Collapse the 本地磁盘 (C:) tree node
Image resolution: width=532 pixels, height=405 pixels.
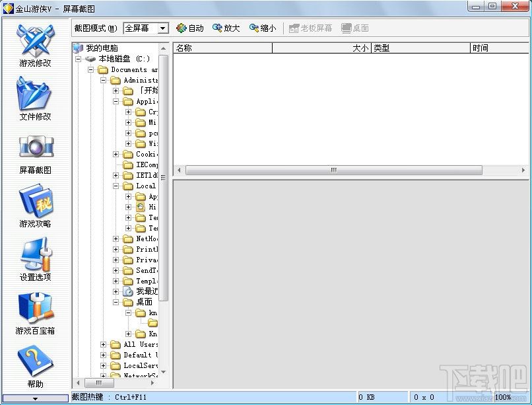point(79,59)
